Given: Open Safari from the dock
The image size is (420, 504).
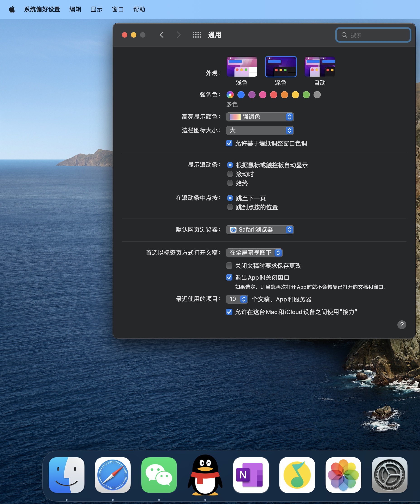Looking at the screenshot, I should point(113,475).
